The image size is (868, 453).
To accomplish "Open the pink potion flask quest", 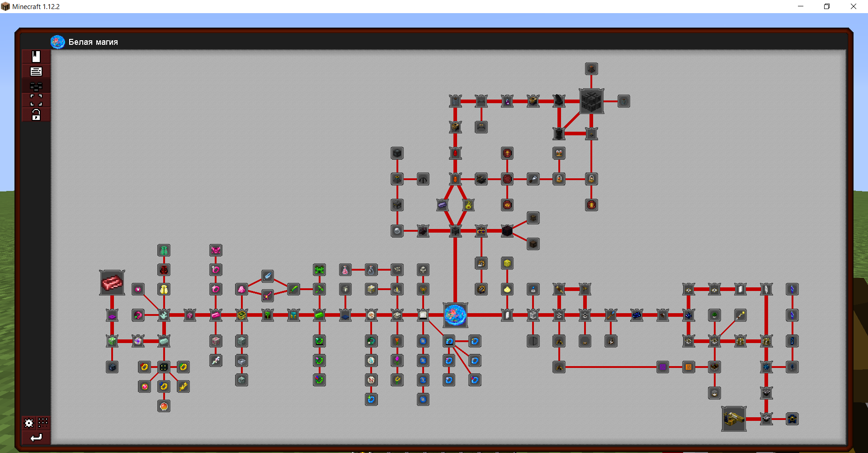I will click(x=345, y=270).
